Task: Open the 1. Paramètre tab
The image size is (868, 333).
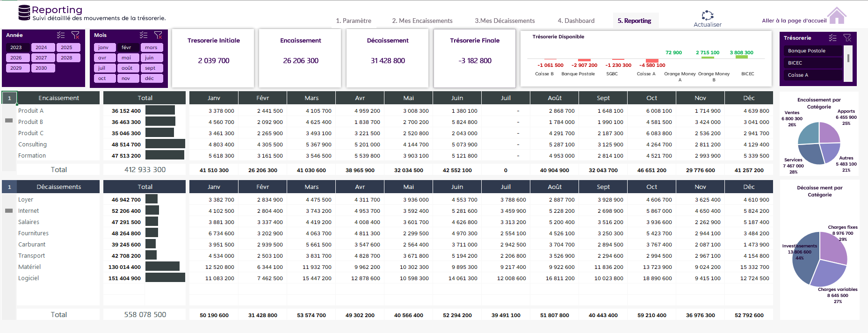Action: 354,21
